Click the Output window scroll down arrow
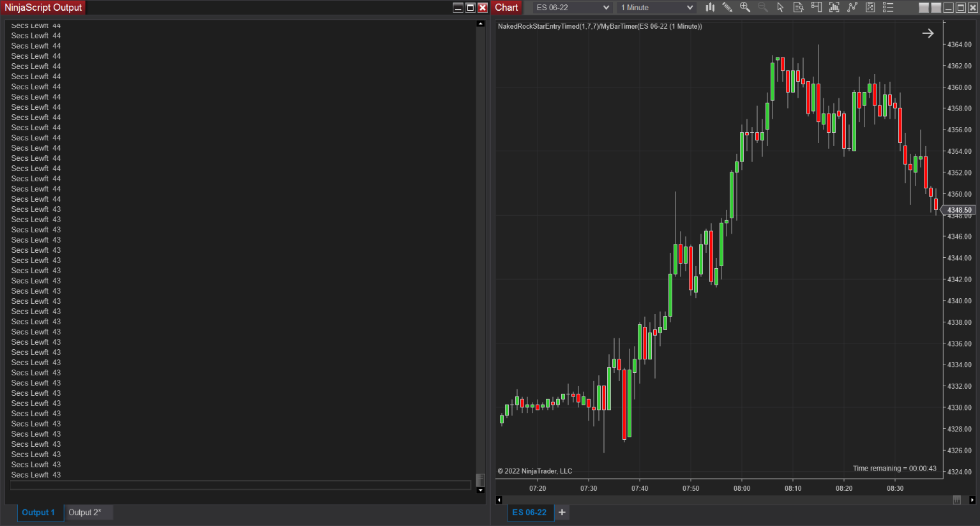Image resolution: width=980 pixels, height=526 pixels. tap(480, 490)
